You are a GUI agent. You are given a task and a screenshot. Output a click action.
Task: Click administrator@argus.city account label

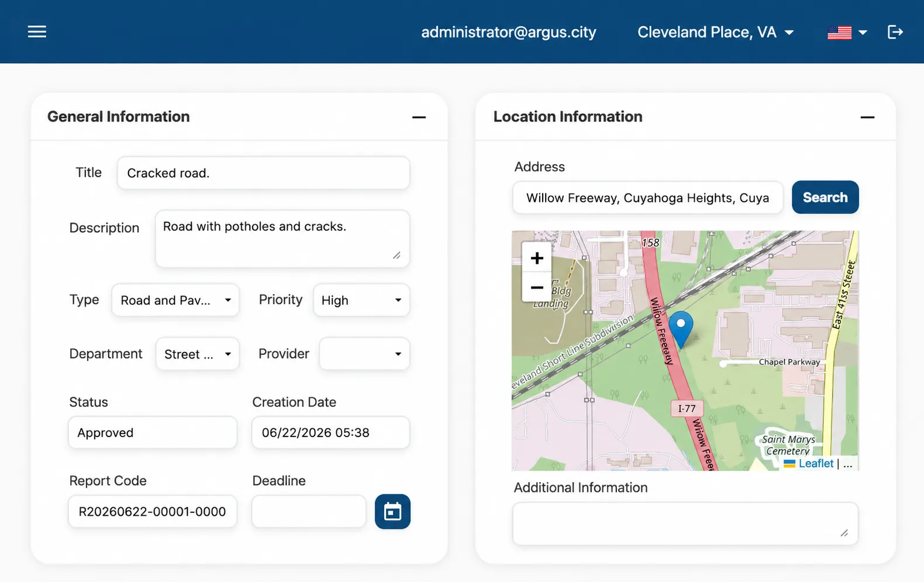click(508, 32)
